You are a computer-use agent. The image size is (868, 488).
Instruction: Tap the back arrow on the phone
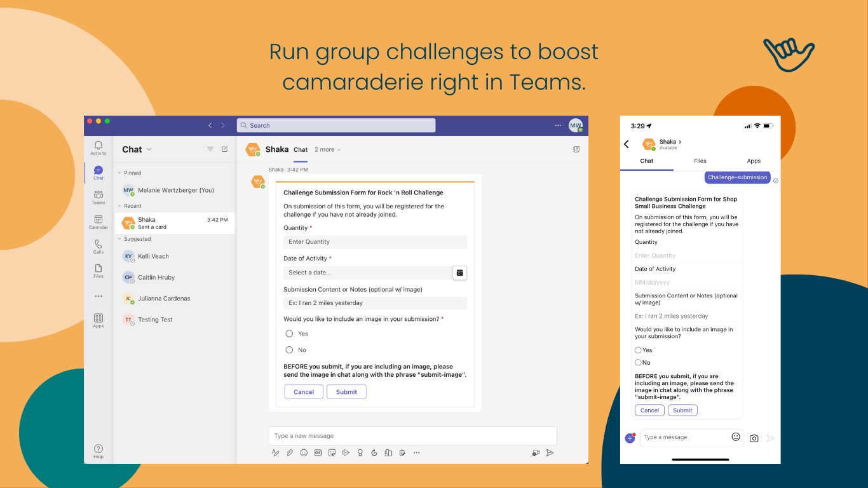(627, 144)
